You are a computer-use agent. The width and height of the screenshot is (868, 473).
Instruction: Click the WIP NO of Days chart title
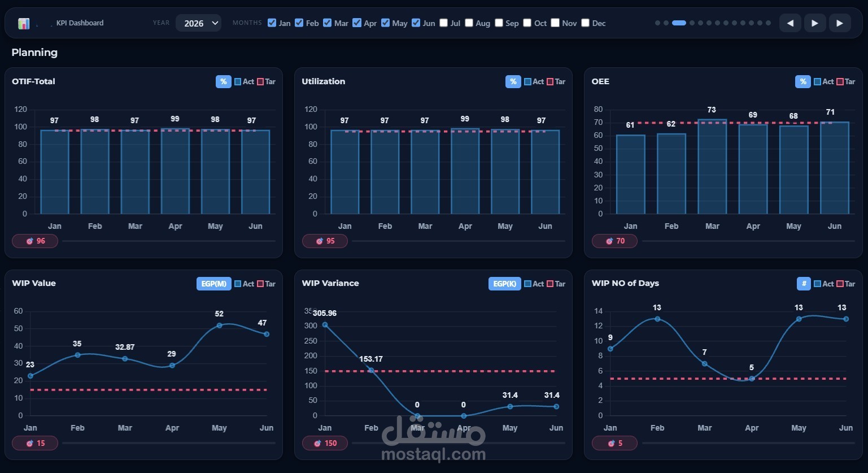click(x=625, y=283)
